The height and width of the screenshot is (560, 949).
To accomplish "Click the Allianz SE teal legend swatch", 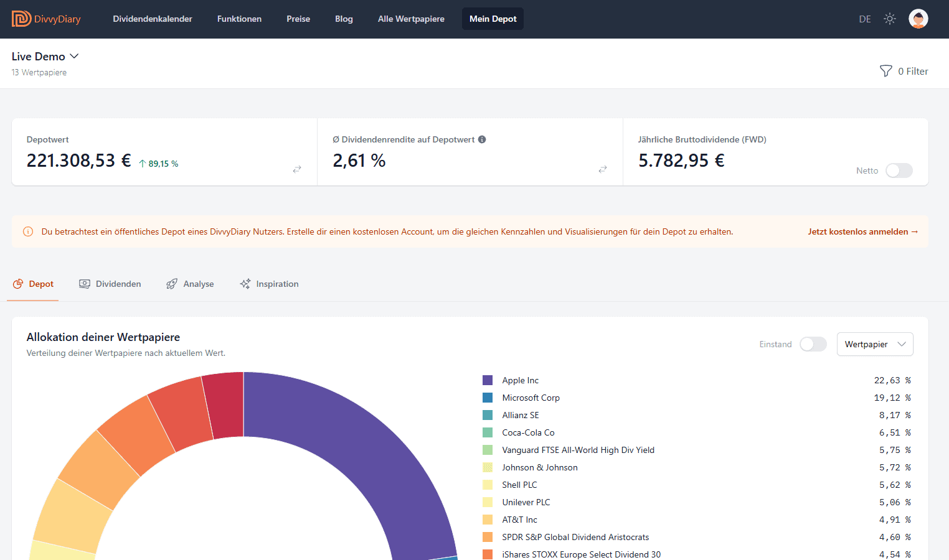I will pos(488,415).
